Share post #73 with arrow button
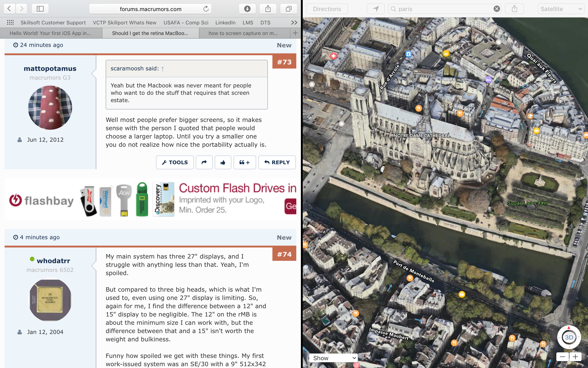The height and width of the screenshot is (368, 588). point(204,162)
